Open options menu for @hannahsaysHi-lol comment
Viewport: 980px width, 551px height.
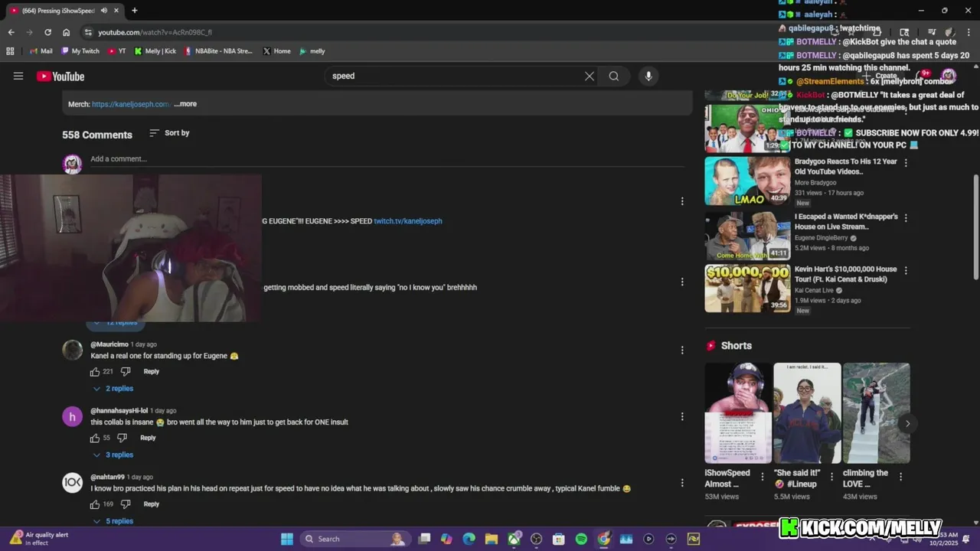click(x=682, y=416)
